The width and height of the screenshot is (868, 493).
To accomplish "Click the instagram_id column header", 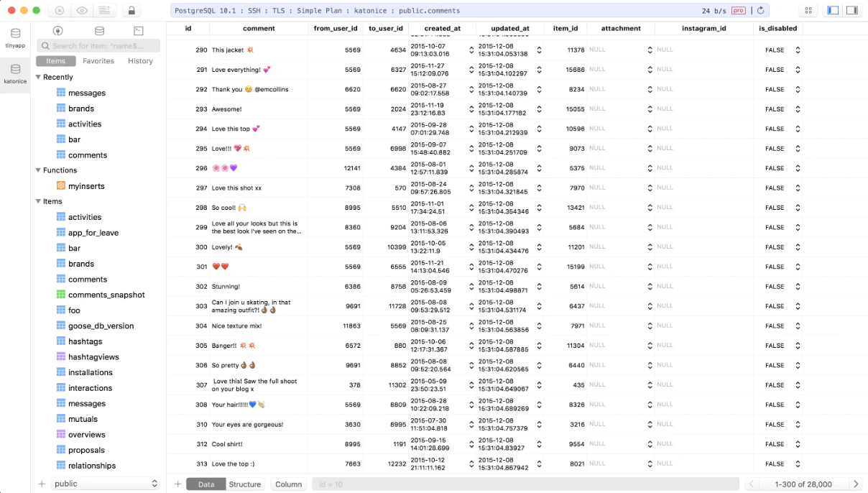I will (x=704, y=29).
